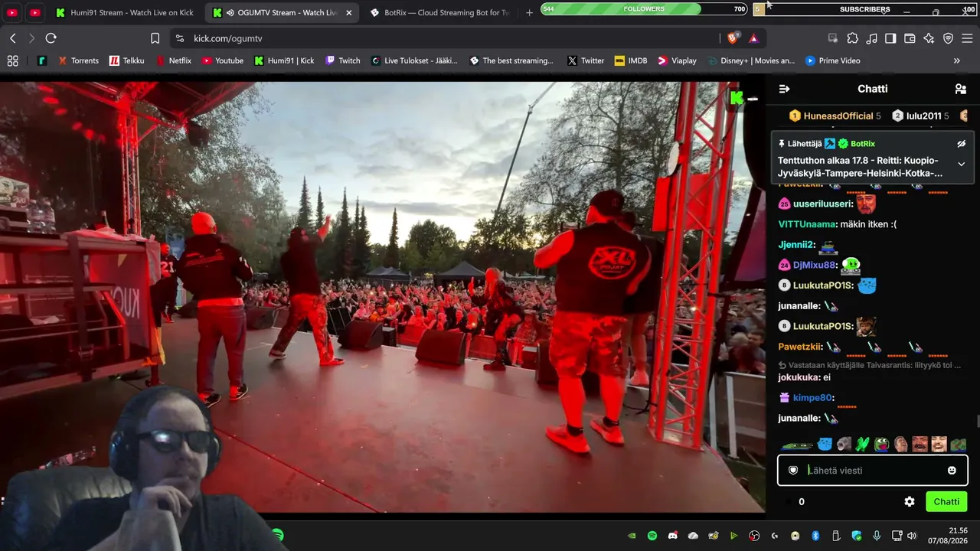
Task: Switch to BotRix Cloud Streaming Bot tab
Action: pos(440,13)
